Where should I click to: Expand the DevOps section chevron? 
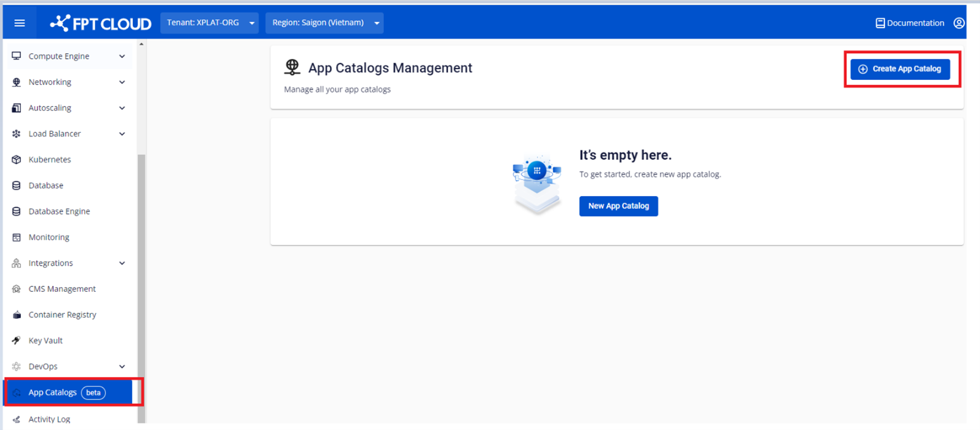(x=122, y=367)
